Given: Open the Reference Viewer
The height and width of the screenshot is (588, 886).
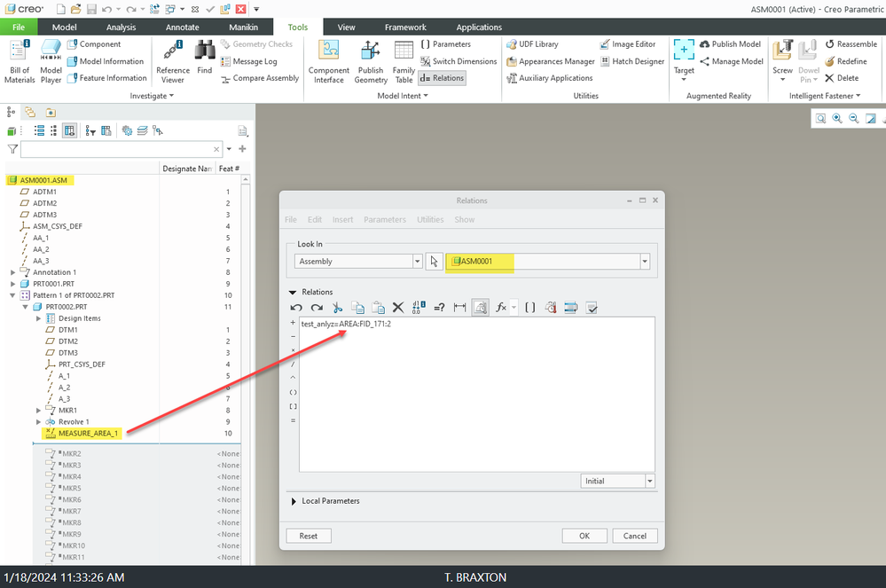Looking at the screenshot, I should [x=173, y=61].
